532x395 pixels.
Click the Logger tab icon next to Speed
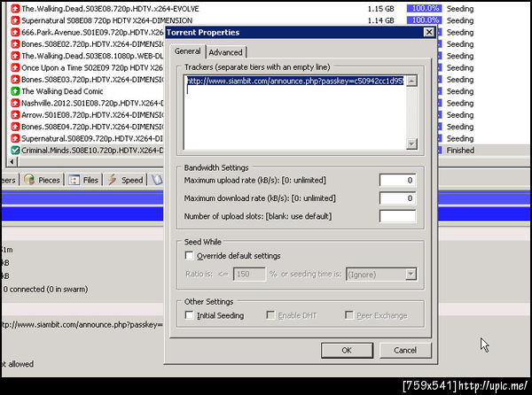[x=157, y=180]
